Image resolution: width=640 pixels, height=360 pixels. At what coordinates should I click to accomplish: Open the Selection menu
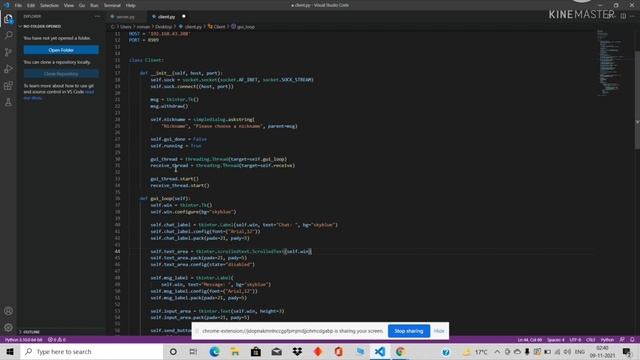tap(49, 5)
